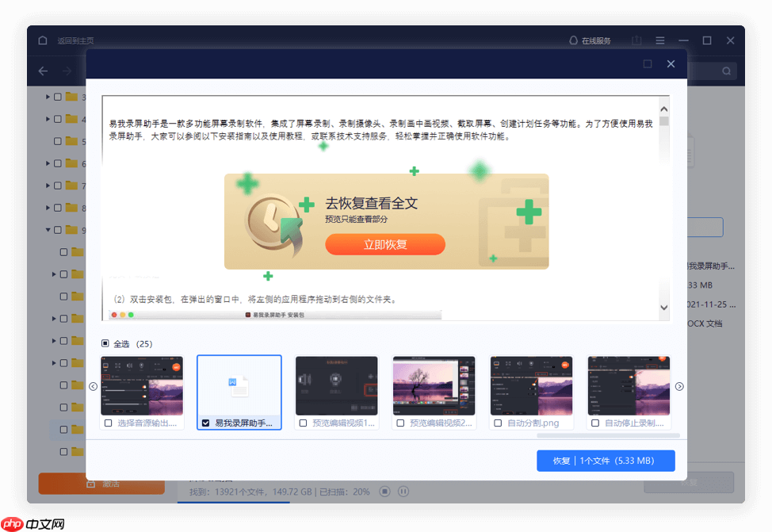Open 在线服务 in the title bar
Viewport: 772px width, 532px height.
(590, 40)
